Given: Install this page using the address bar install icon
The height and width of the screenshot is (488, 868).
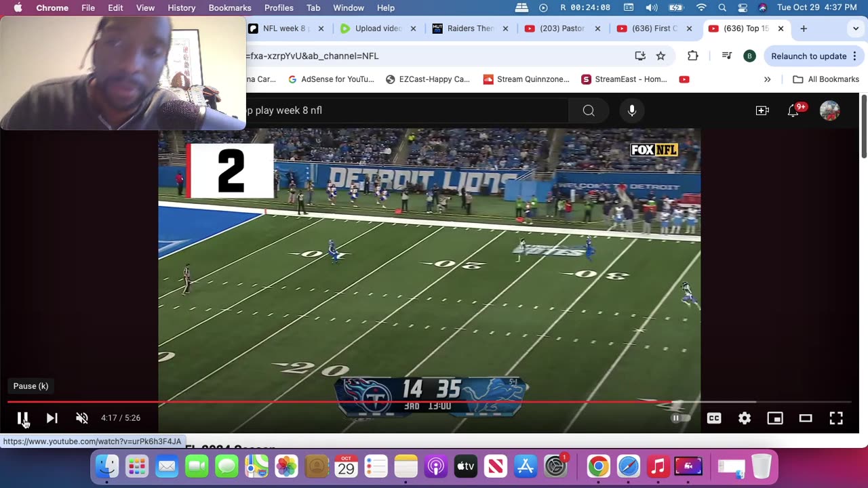Looking at the screenshot, I should (640, 56).
